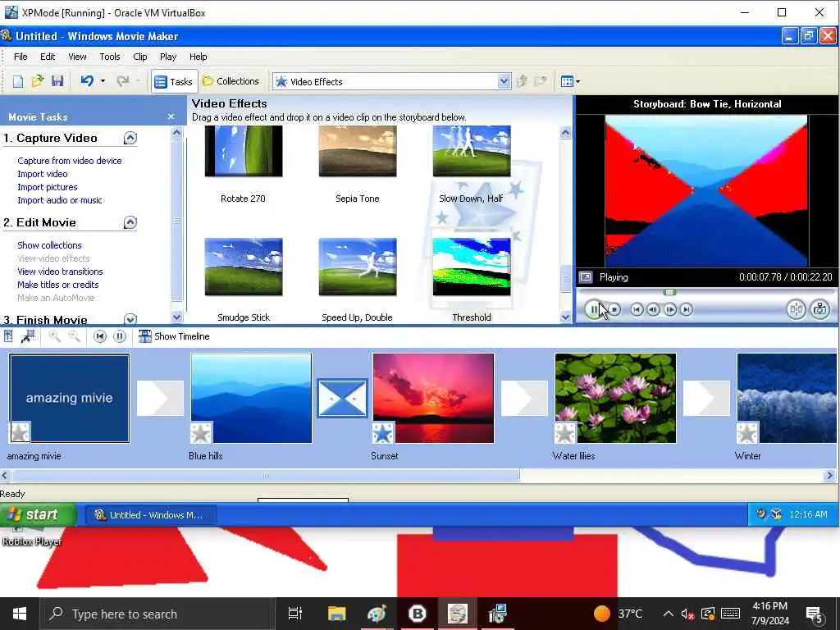Open the Undo history dropdown arrow
The image size is (840, 630).
click(103, 81)
